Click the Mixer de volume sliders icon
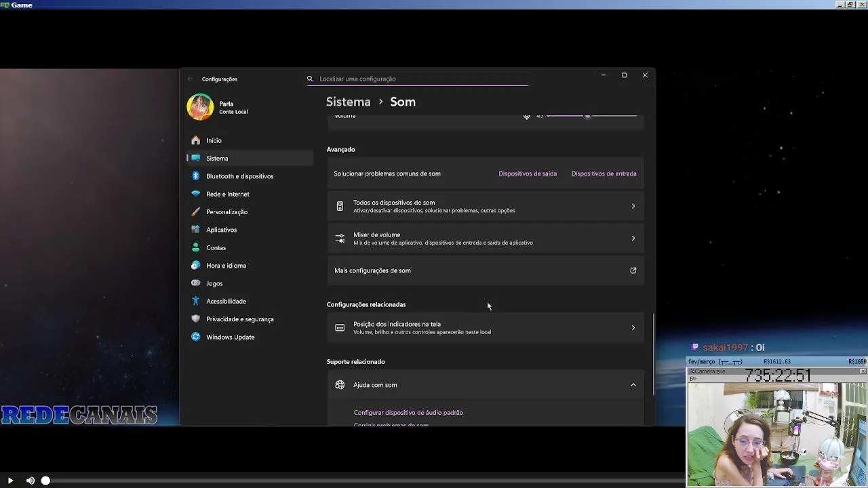Viewport: 868px width, 488px height. (340, 239)
